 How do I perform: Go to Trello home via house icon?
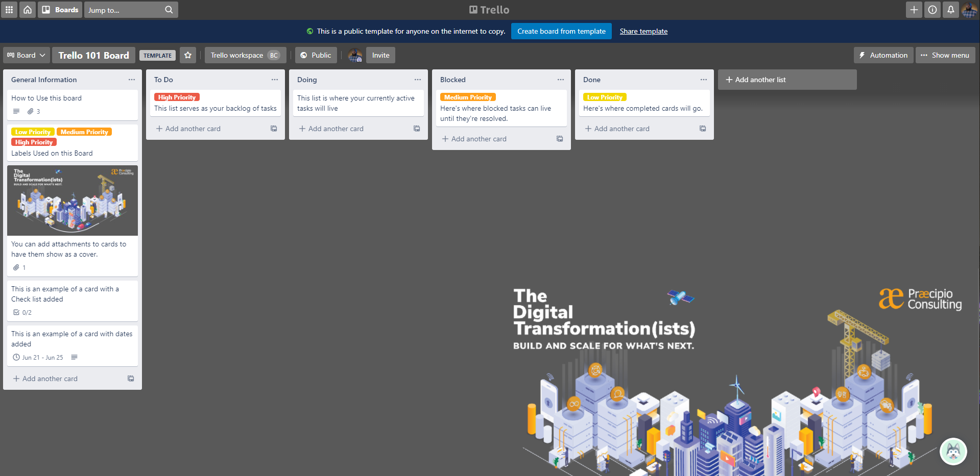28,10
